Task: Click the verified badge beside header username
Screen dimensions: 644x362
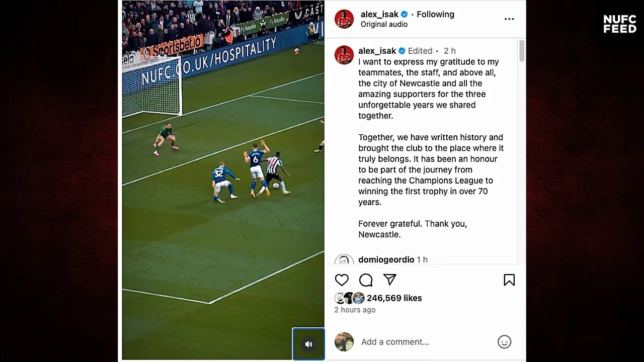Action: tap(404, 15)
